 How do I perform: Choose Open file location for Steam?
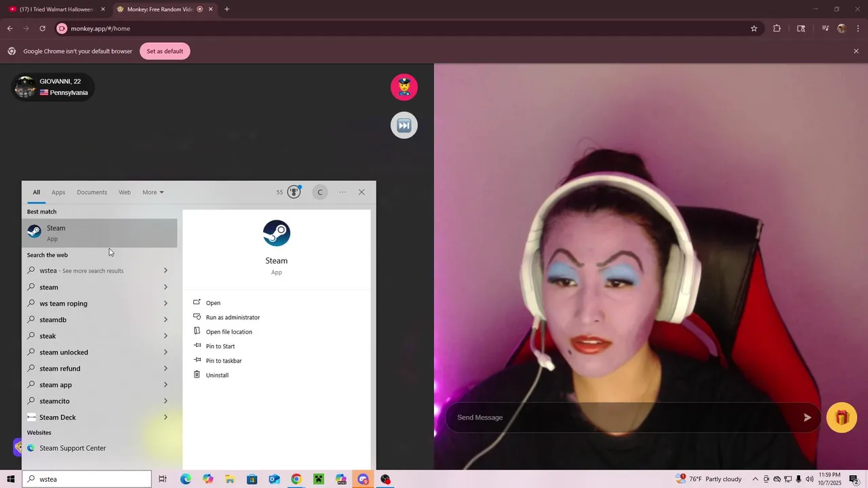pyautogui.click(x=229, y=332)
